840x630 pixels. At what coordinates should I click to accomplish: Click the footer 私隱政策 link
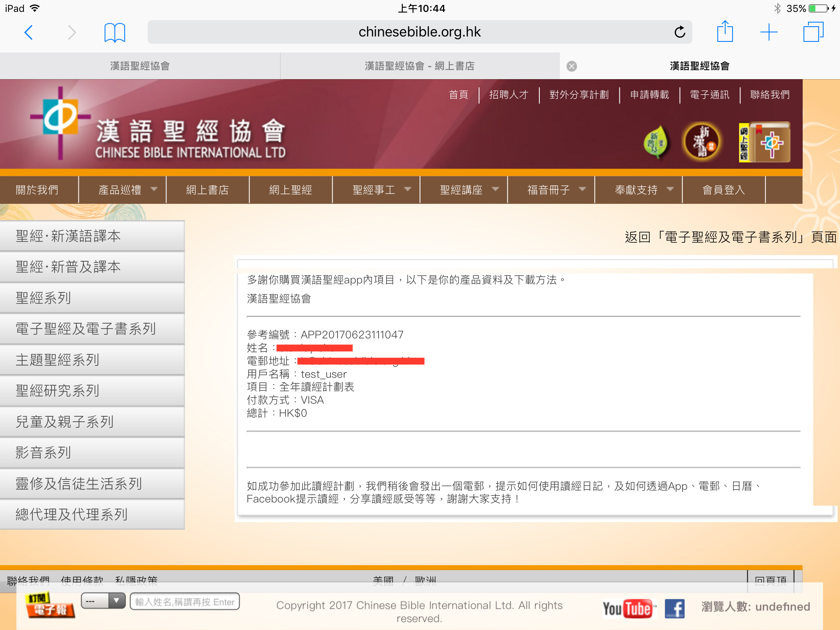tap(136, 581)
